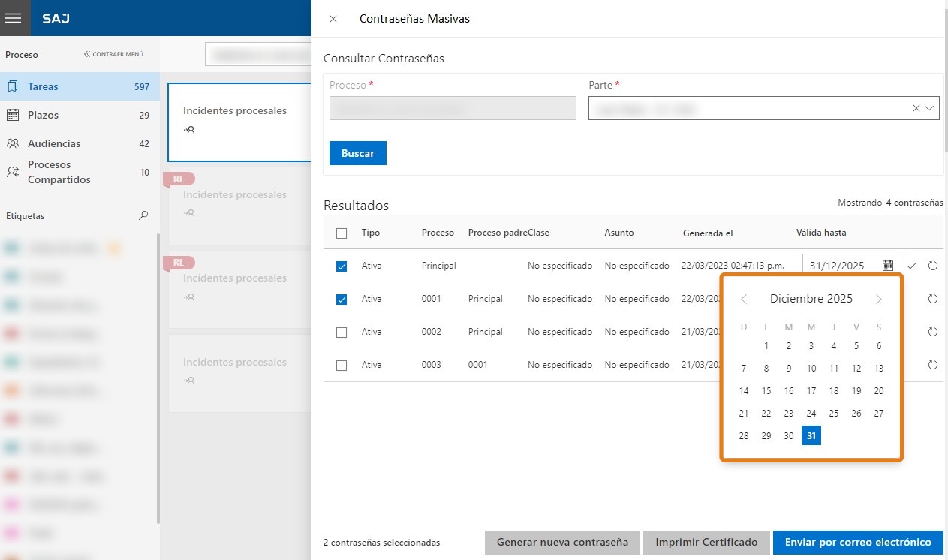The image size is (948, 560).
Task: Click the refresh icon on Principal row
Action: pos(933,266)
